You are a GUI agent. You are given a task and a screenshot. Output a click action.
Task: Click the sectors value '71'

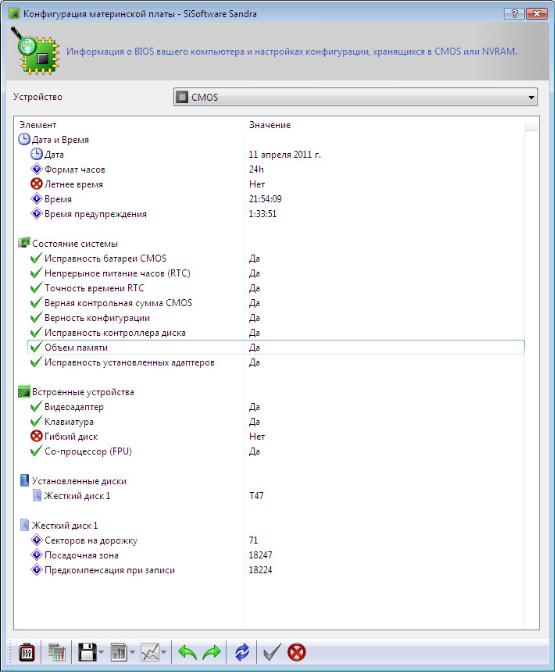tap(253, 540)
